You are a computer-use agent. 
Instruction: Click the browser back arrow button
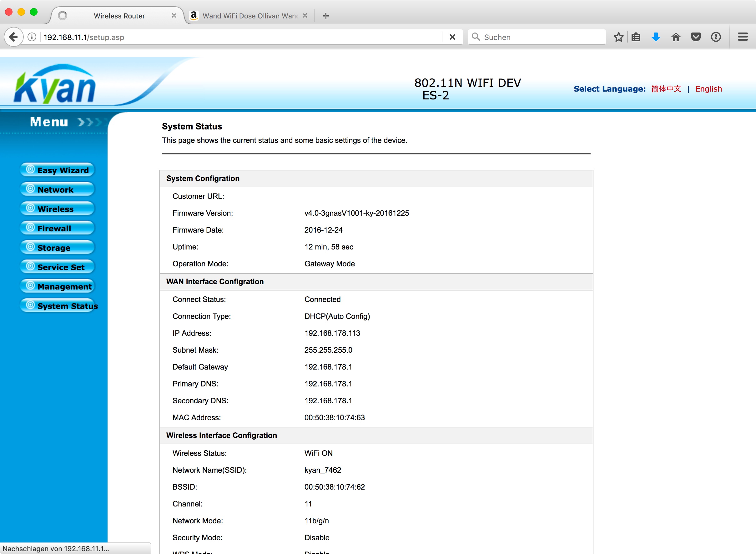pyautogui.click(x=13, y=37)
